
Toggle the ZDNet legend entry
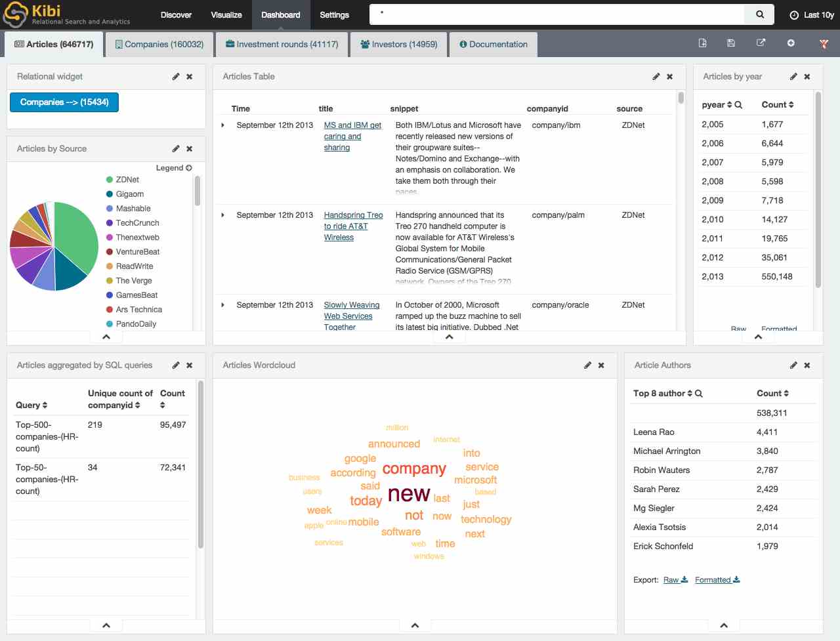coord(123,180)
